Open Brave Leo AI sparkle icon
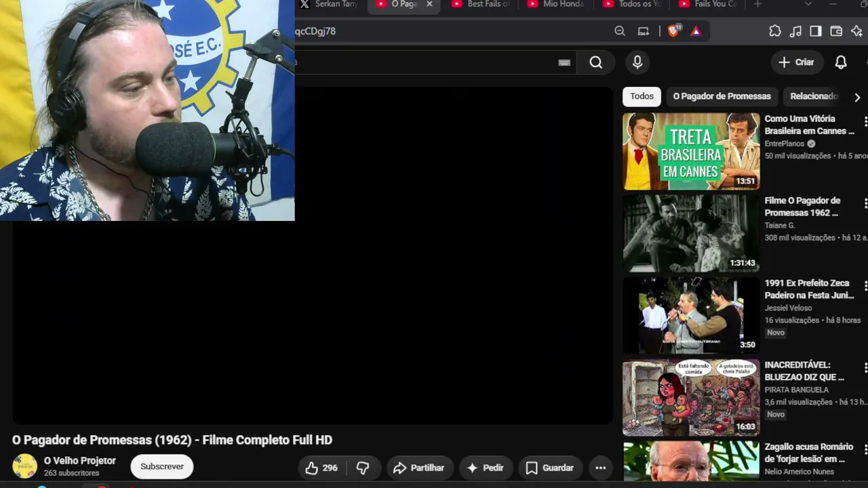Screen dimensions: 868x488 coord(856,31)
